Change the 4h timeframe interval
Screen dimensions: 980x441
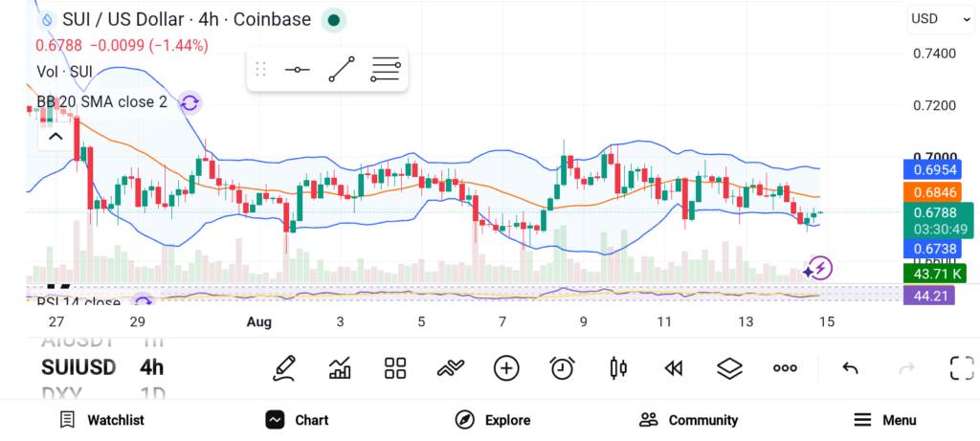point(152,367)
